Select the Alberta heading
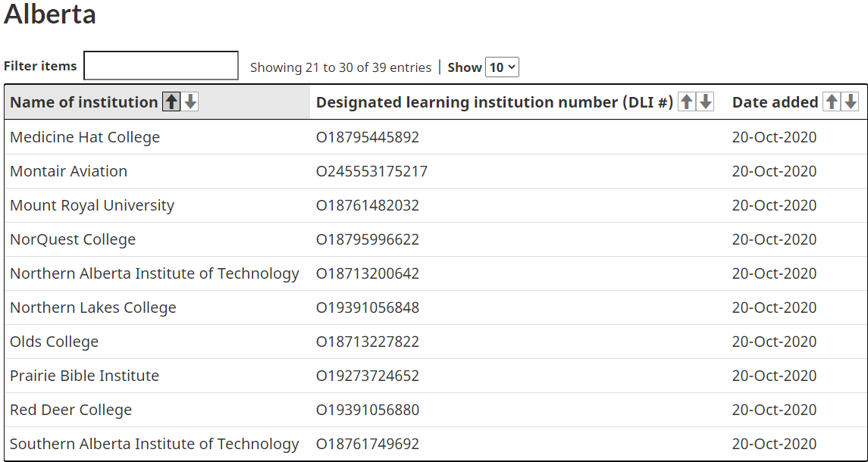 point(50,14)
